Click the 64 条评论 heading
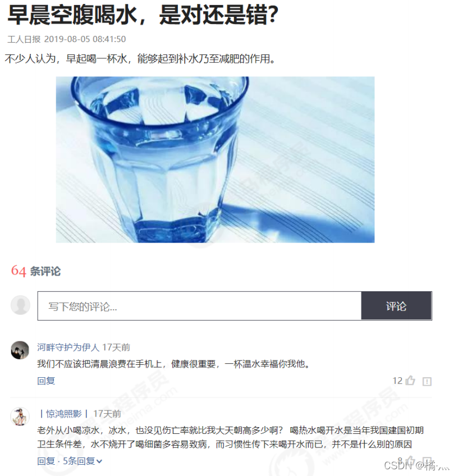The width and height of the screenshot is (458, 476). coord(36,271)
